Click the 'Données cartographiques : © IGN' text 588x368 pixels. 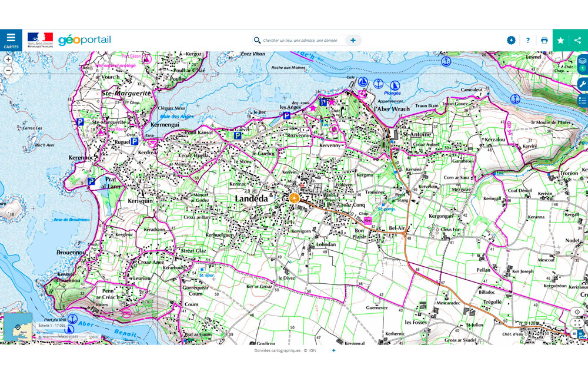pyautogui.click(x=285, y=350)
